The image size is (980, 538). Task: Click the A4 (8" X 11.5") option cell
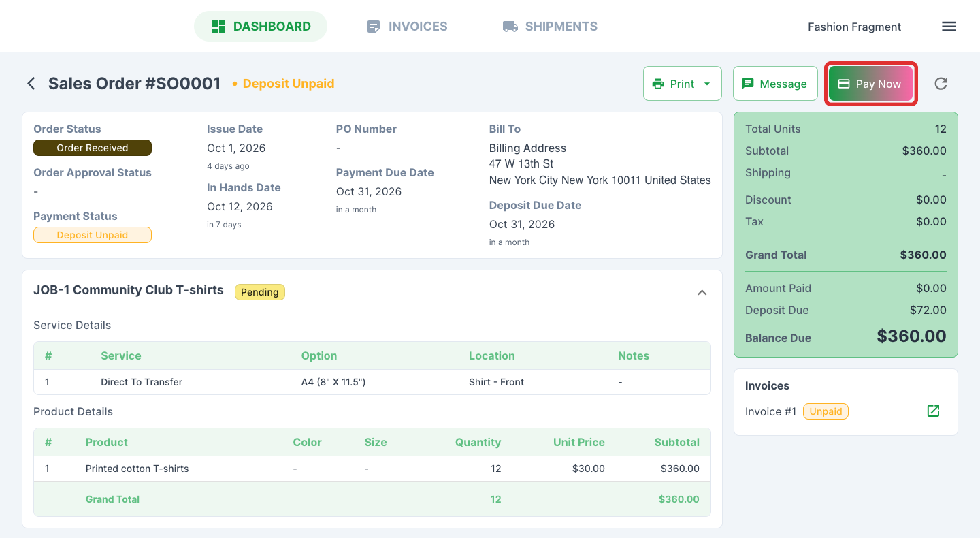tap(333, 382)
